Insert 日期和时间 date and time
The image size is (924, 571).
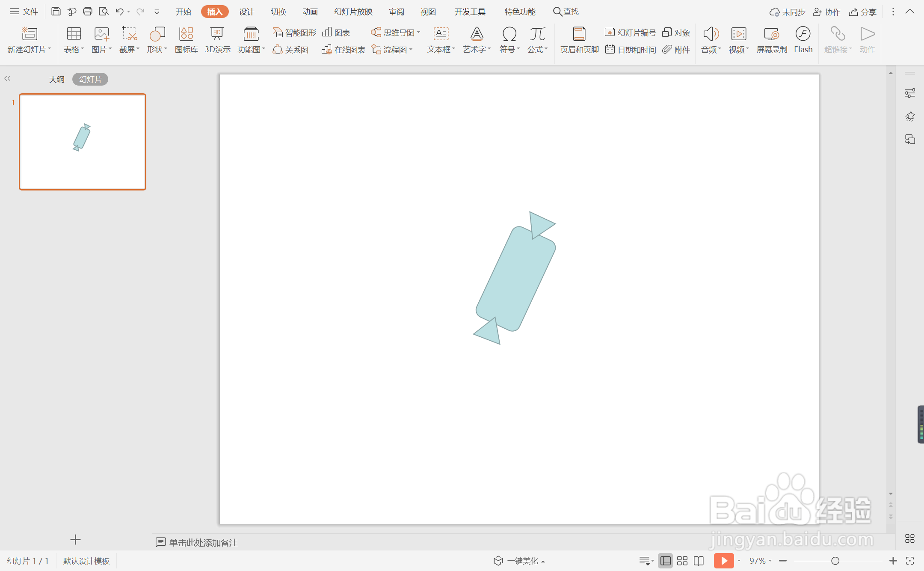pyautogui.click(x=631, y=50)
